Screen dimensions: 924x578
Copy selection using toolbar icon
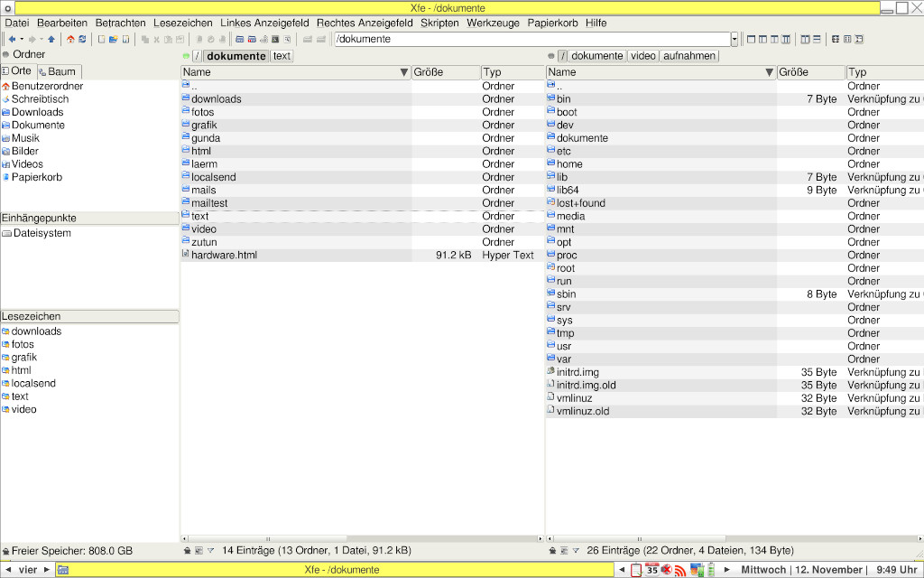[144, 39]
